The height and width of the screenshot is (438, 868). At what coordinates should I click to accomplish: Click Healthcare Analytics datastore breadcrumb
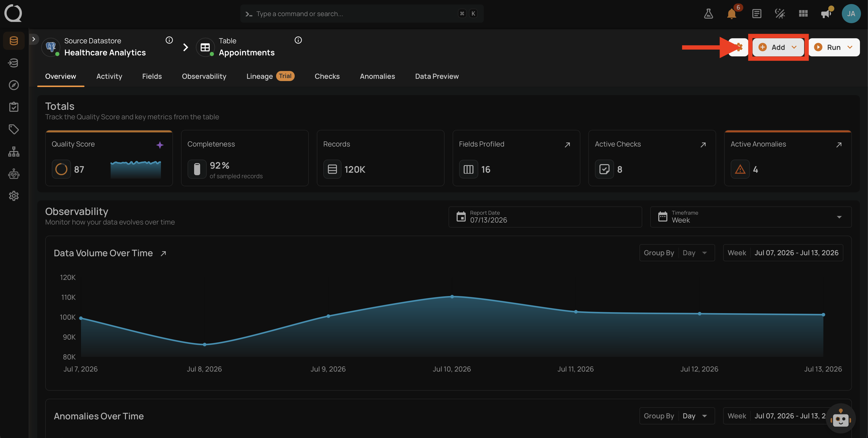pyautogui.click(x=105, y=53)
